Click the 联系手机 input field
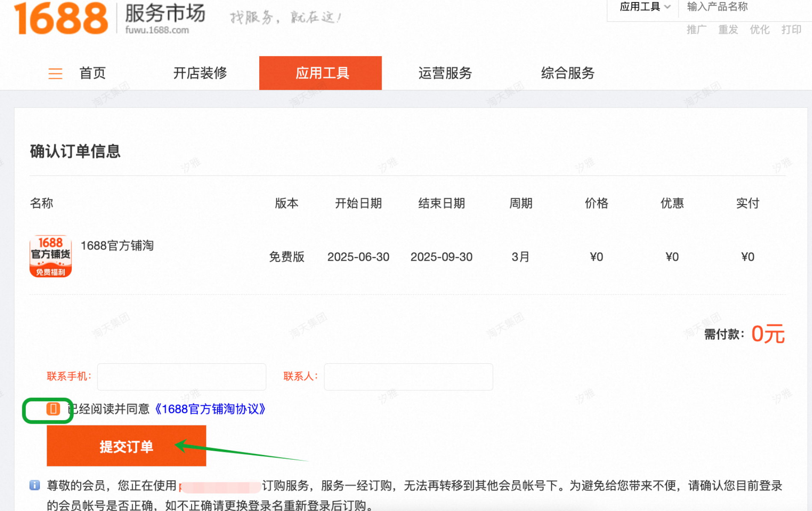The width and height of the screenshot is (812, 511). point(182,377)
